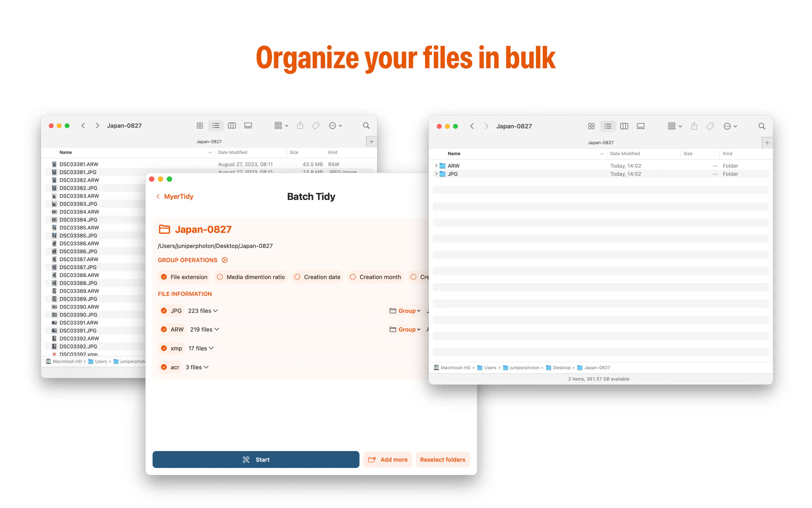Sort by Name in left Finder window

click(x=66, y=152)
